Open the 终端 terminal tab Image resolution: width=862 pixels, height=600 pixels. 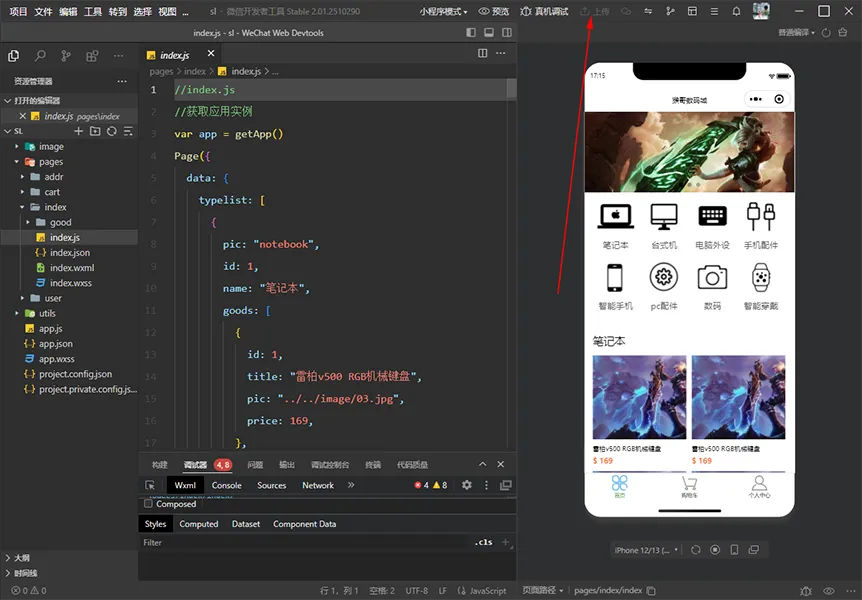(373, 465)
